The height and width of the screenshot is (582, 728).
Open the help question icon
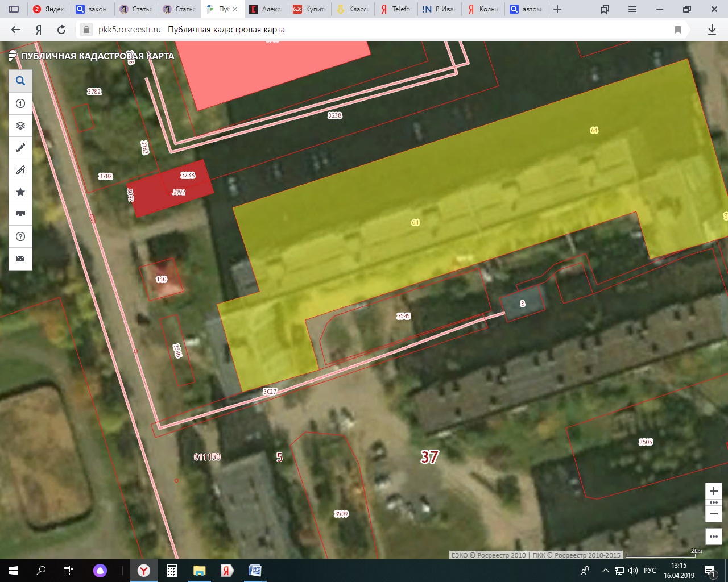click(x=20, y=236)
